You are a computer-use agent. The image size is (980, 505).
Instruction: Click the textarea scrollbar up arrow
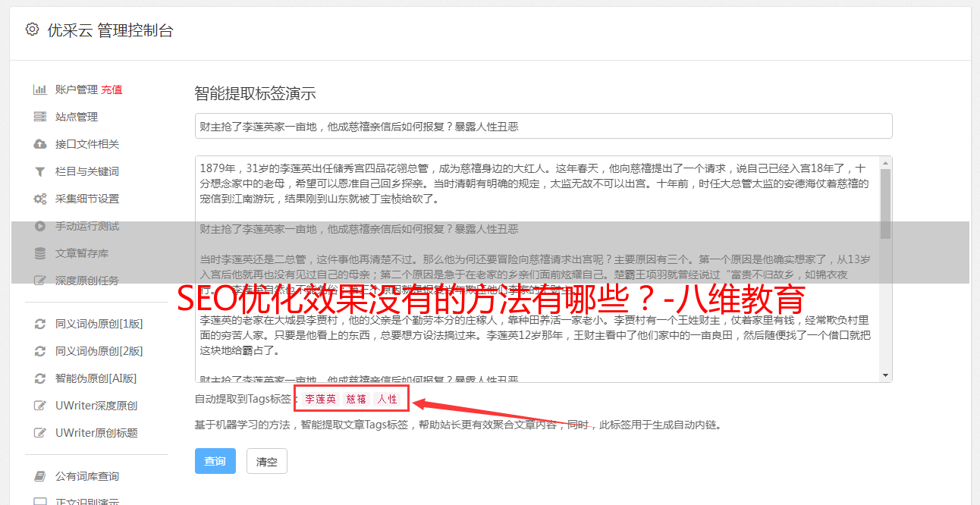click(885, 162)
